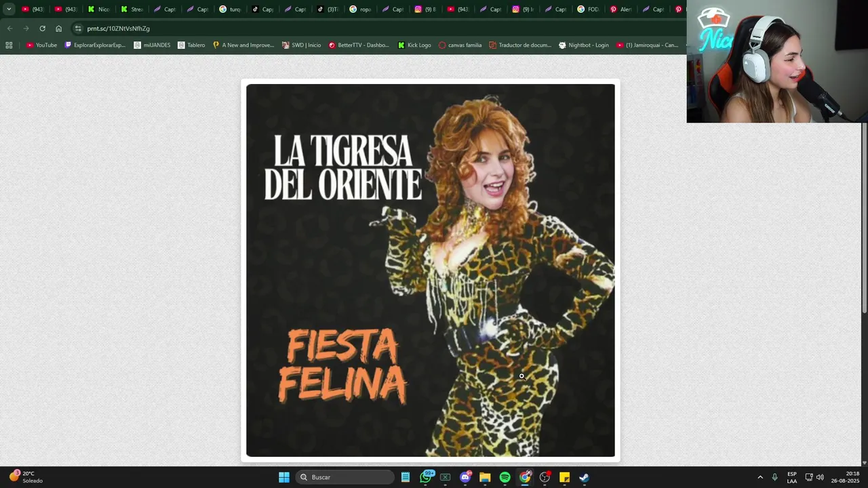The height and width of the screenshot is (488, 868).
Task: Switch to the TikTok '(3)Ti' tab
Action: [x=328, y=9]
